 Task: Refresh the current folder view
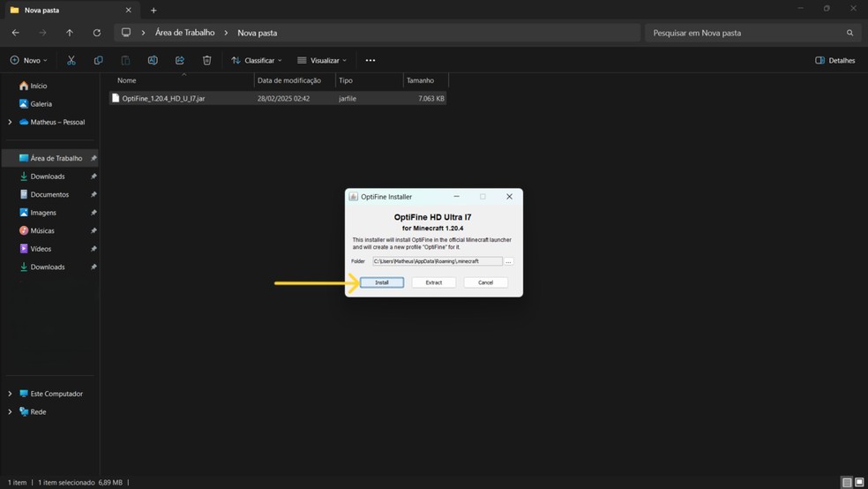[x=96, y=33]
